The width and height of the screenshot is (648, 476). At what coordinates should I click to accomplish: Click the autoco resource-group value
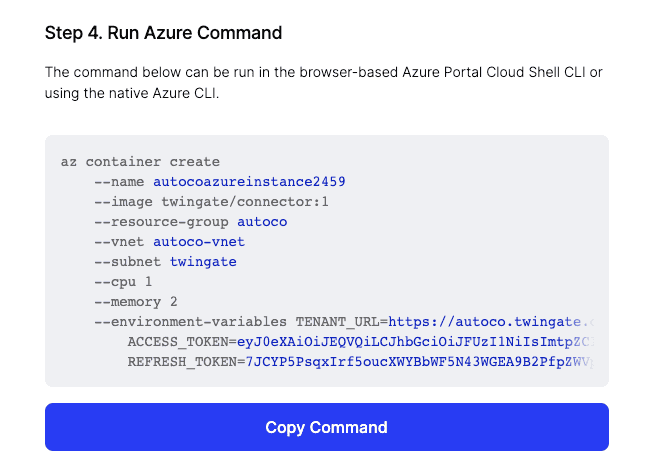pyautogui.click(x=262, y=222)
